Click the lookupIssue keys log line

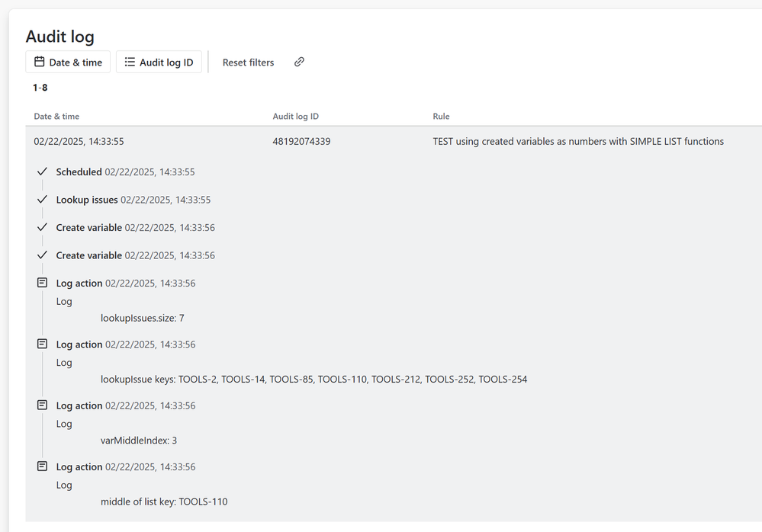click(314, 379)
